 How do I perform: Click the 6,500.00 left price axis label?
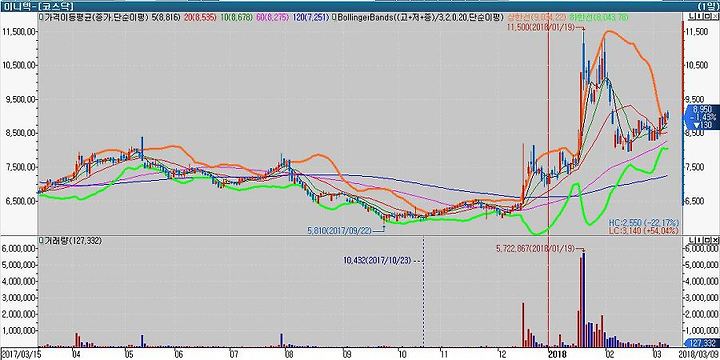coord(20,201)
